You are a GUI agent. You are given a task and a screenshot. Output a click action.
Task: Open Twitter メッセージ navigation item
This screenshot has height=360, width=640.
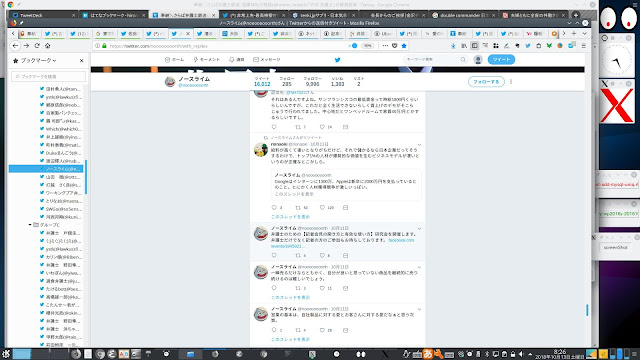coord(267,60)
